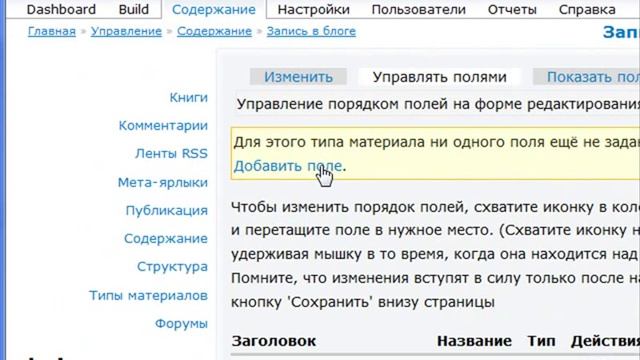Screen dimensions: 640x360
Task: Open the Пользователи menu
Action: pos(418,9)
